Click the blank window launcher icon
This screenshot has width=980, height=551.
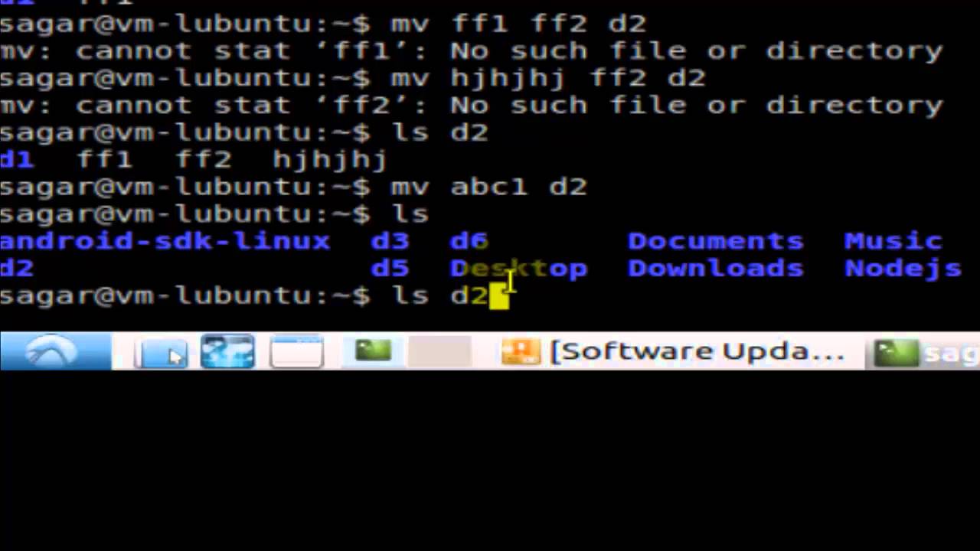296,352
